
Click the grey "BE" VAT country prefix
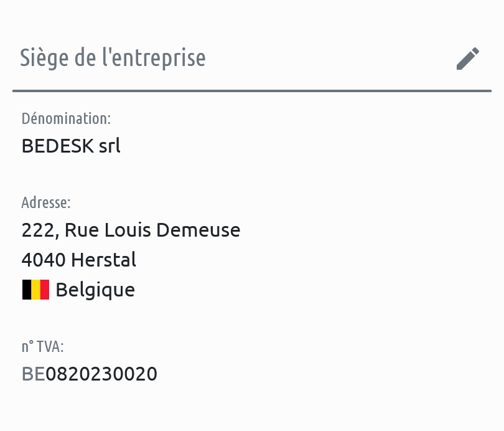coord(34,374)
